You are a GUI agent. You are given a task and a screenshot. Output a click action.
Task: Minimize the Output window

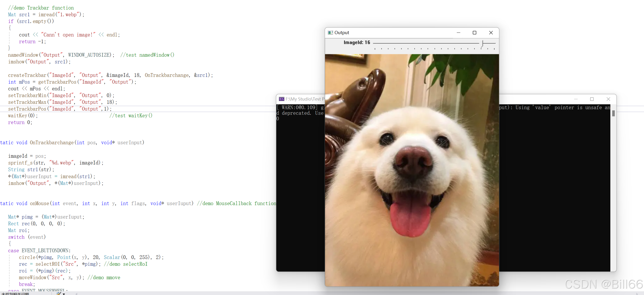[x=458, y=33]
